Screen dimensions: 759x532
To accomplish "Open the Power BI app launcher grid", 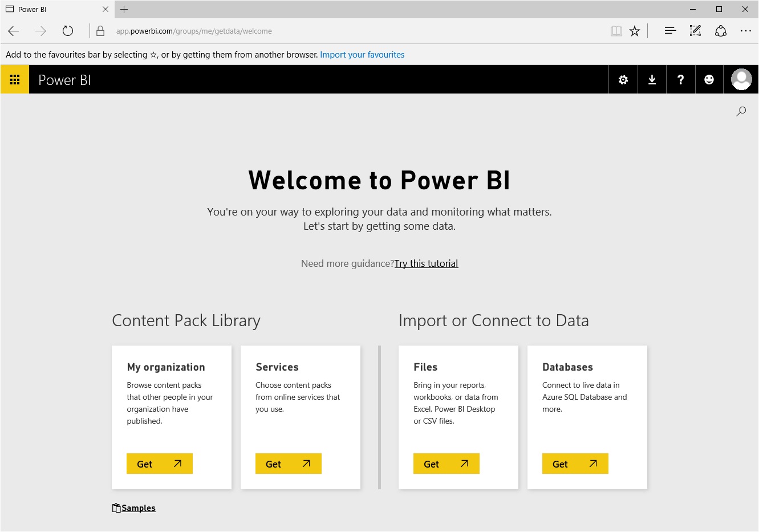I will point(15,80).
